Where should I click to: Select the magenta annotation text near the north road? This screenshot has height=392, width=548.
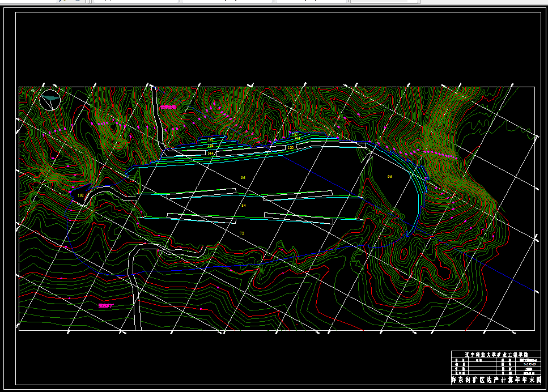[168, 107]
